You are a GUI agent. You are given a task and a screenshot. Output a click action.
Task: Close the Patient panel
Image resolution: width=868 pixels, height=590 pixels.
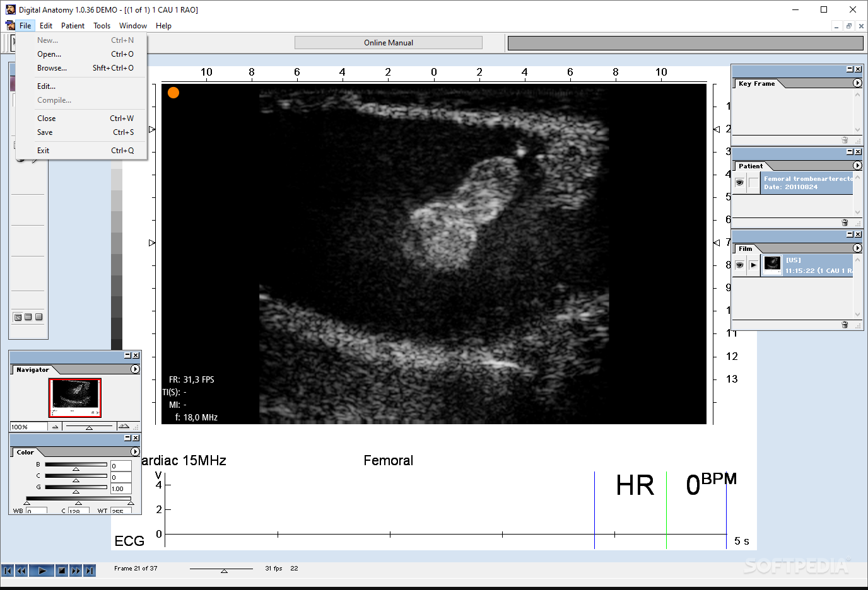(858, 151)
